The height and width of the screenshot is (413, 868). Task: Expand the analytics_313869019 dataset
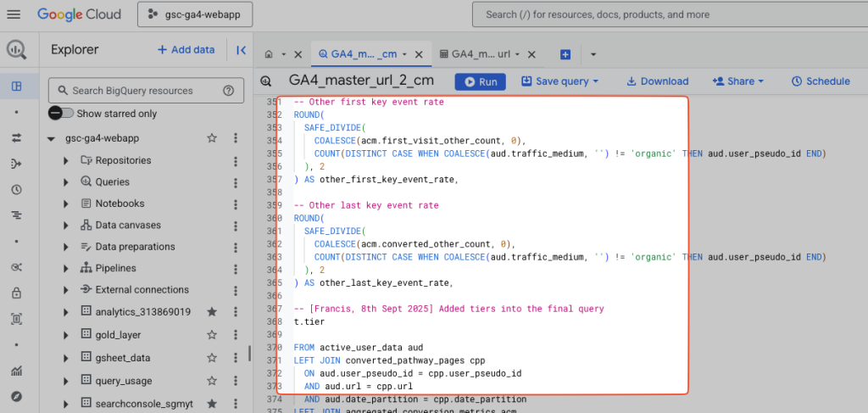[66, 312]
